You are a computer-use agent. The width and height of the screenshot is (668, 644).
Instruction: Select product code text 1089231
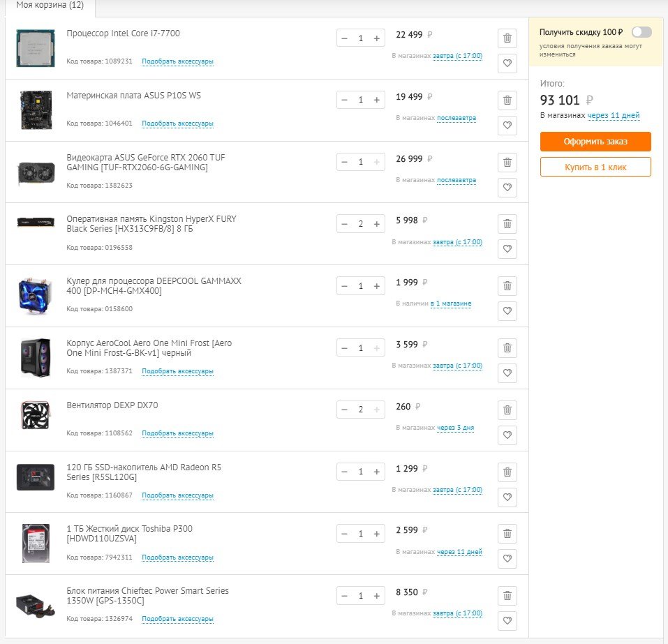tap(119, 61)
